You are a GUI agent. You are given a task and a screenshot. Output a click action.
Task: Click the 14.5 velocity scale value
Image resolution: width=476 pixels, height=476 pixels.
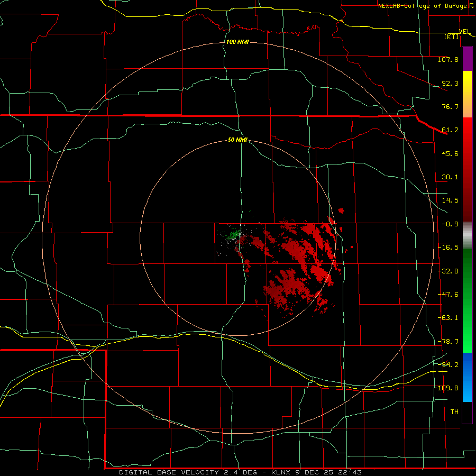pyautogui.click(x=450, y=200)
